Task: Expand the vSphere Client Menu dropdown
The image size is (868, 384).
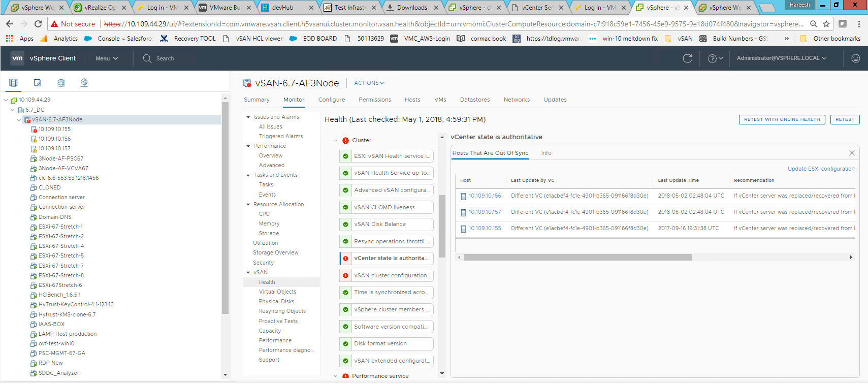Action: 107,58
